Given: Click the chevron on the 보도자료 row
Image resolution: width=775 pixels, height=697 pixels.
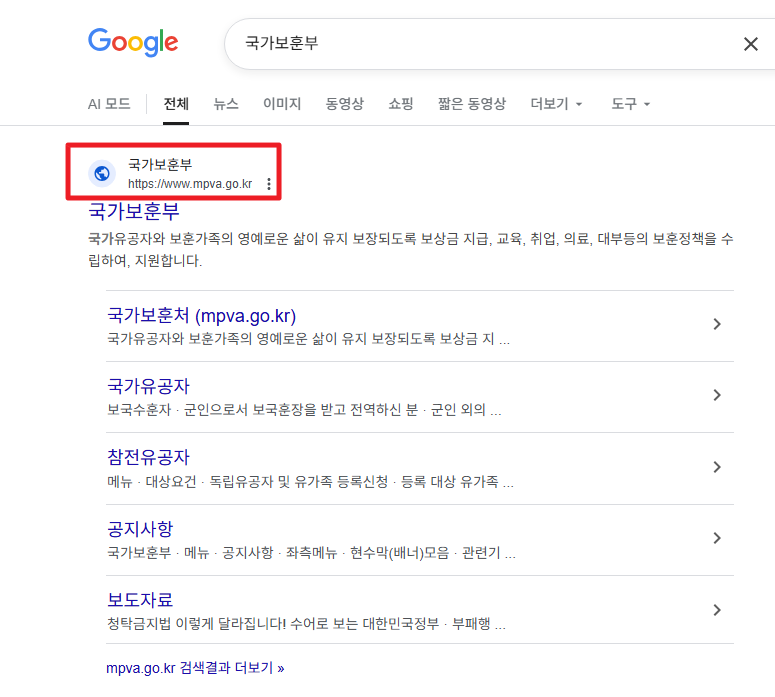Looking at the screenshot, I should click(717, 610).
